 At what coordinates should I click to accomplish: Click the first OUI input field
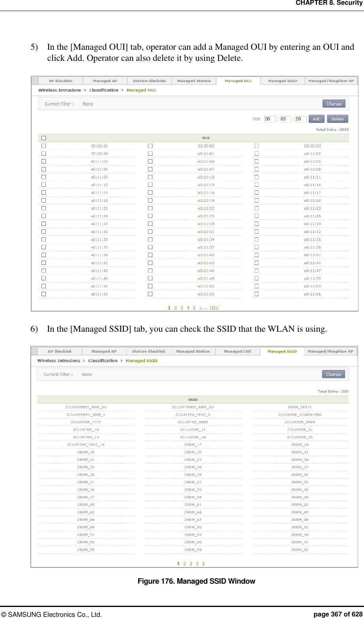[270, 118]
